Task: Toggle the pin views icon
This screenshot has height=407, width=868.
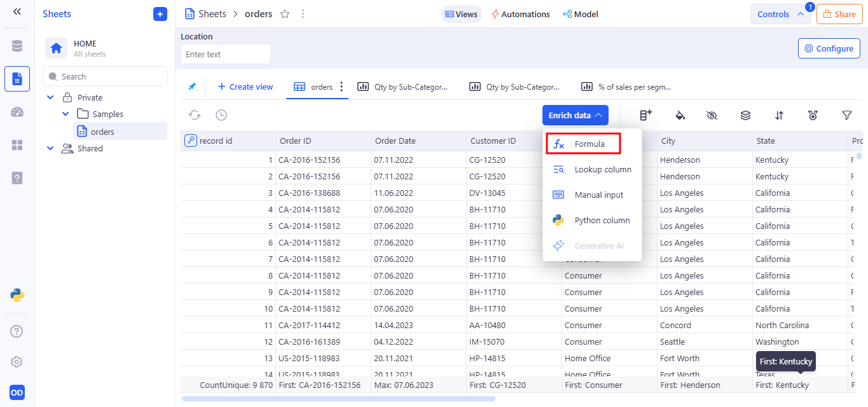Action: (192, 86)
